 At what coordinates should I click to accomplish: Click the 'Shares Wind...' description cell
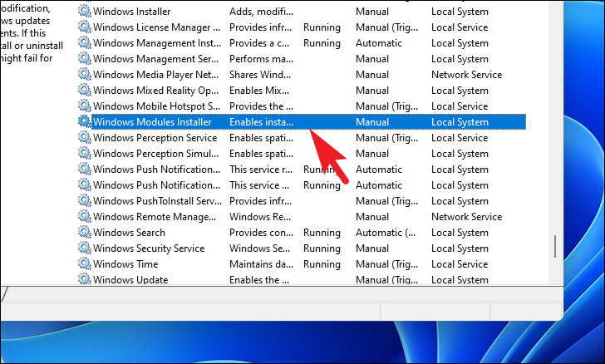[x=260, y=75]
